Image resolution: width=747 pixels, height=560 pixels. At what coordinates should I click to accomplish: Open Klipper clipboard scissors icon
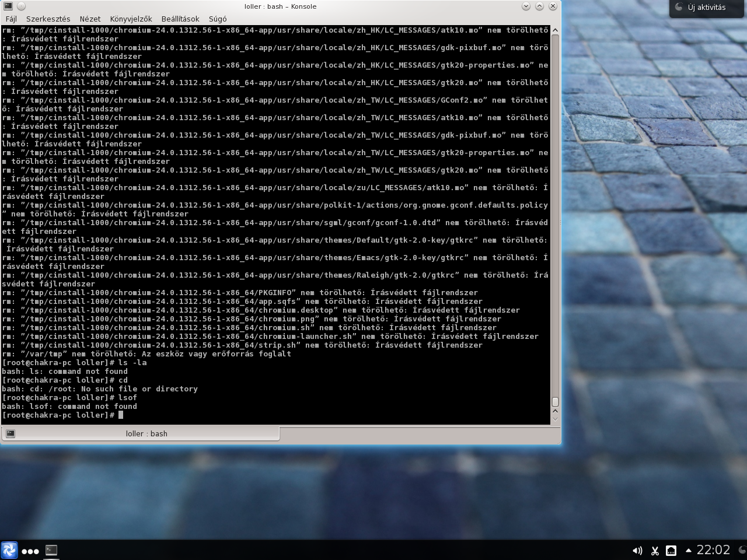pyautogui.click(x=655, y=551)
